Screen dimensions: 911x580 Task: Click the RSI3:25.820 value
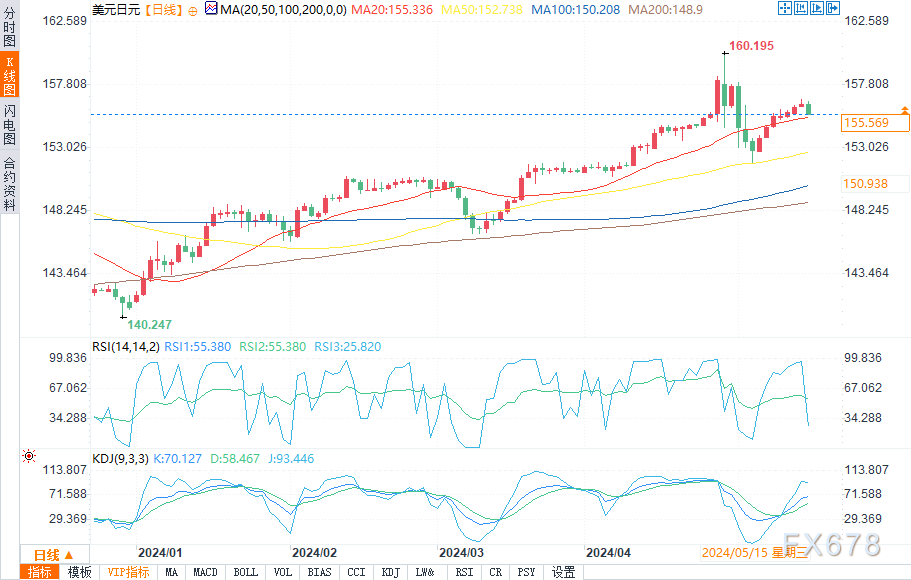coord(347,347)
